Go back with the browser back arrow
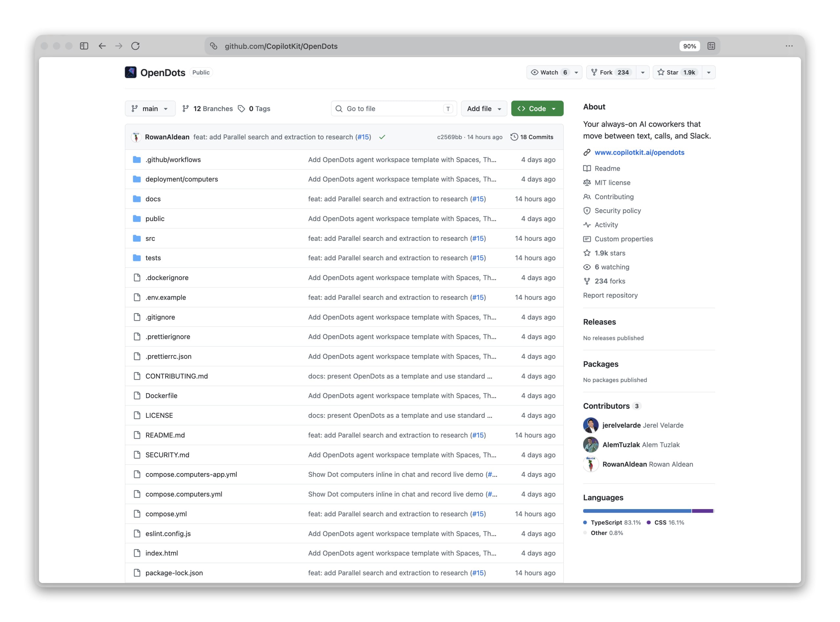Image resolution: width=840 pixels, height=622 pixels. 102,46
